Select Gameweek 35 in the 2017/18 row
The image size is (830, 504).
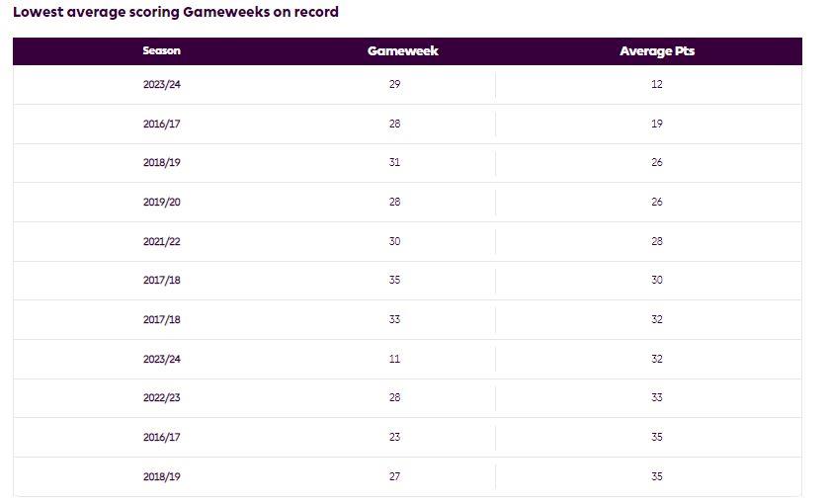[x=395, y=280]
